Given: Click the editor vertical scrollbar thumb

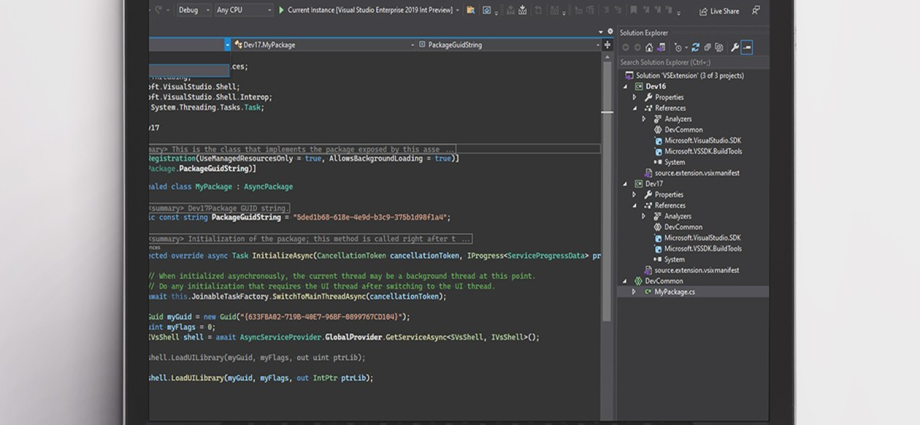Looking at the screenshot, I should pyautogui.click(x=607, y=191).
